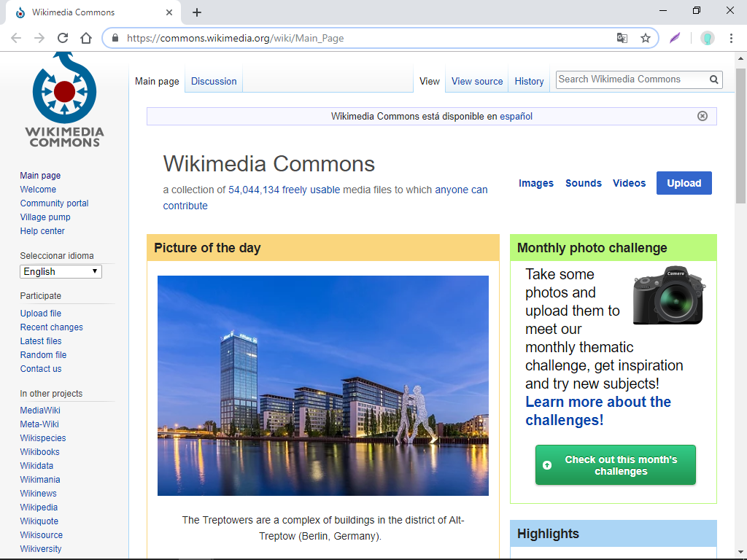View Recent changes
747x560 pixels.
52,327
